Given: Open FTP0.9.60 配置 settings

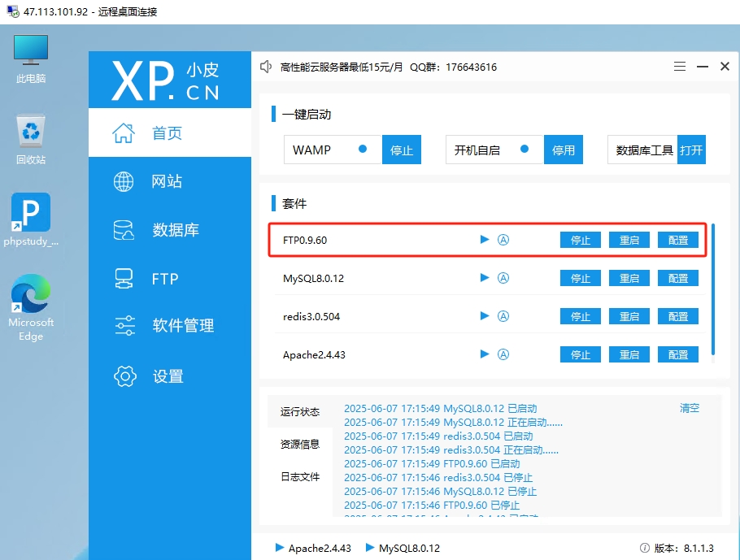Looking at the screenshot, I should 678,240.
